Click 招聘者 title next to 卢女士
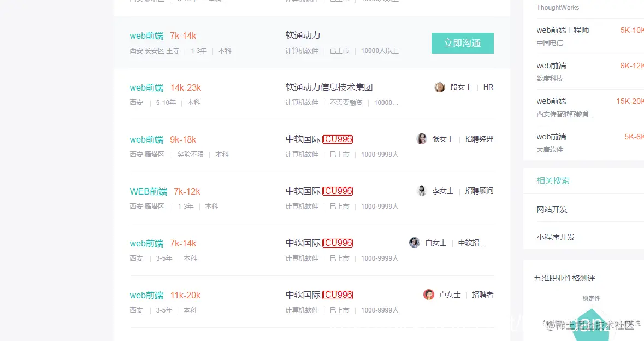 pos(482,295)
